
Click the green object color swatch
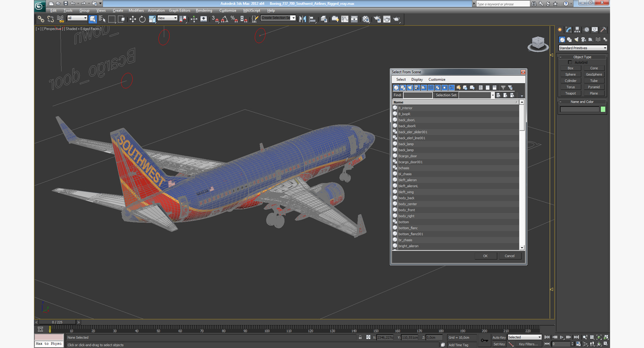pos(603,109)
